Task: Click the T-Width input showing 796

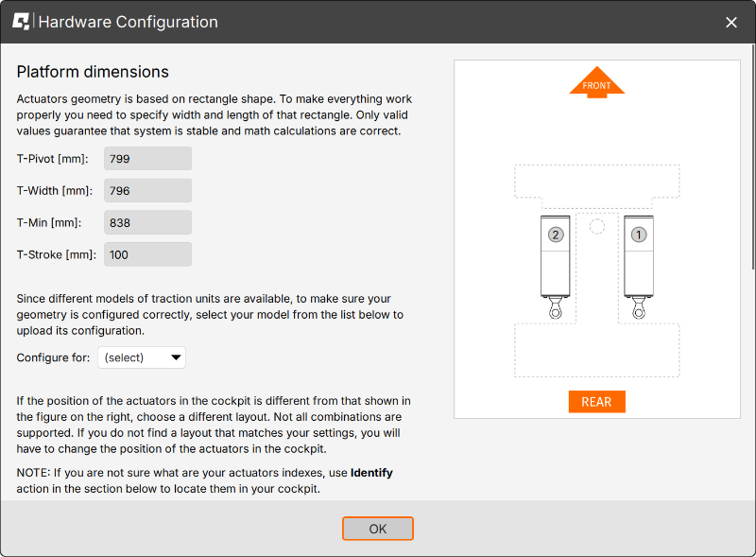Action: 147,190
